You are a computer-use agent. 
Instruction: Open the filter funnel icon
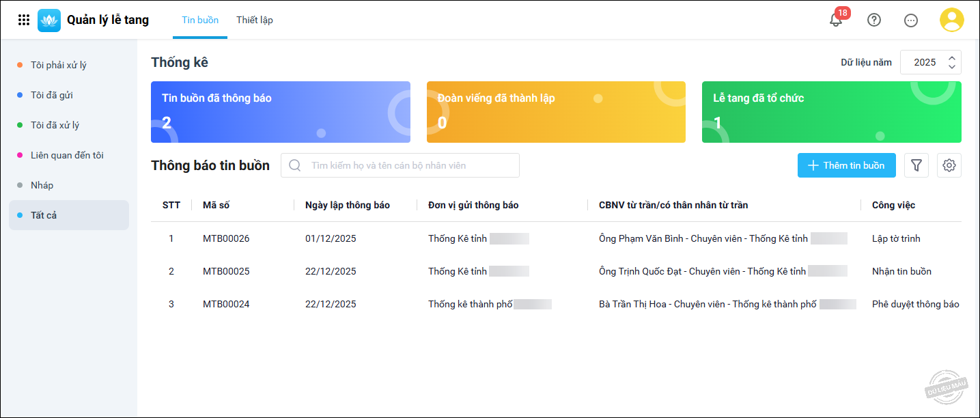916,165
